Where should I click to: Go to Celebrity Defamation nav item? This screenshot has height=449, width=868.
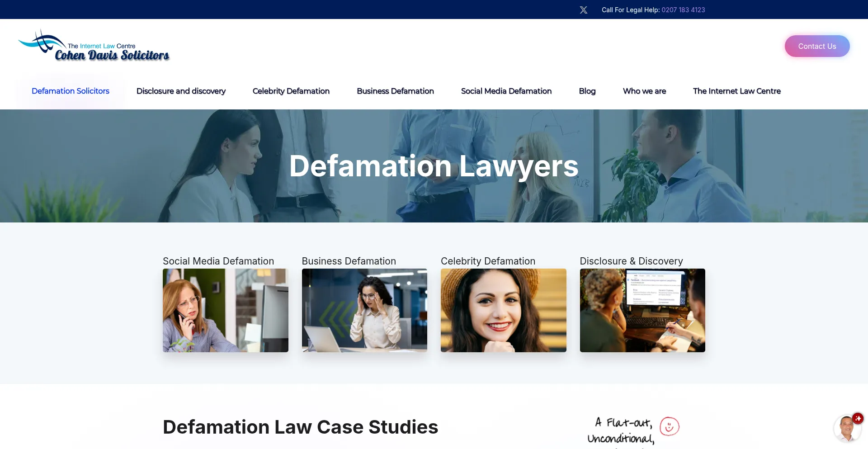pyautogui.click(x=291, y=91)
